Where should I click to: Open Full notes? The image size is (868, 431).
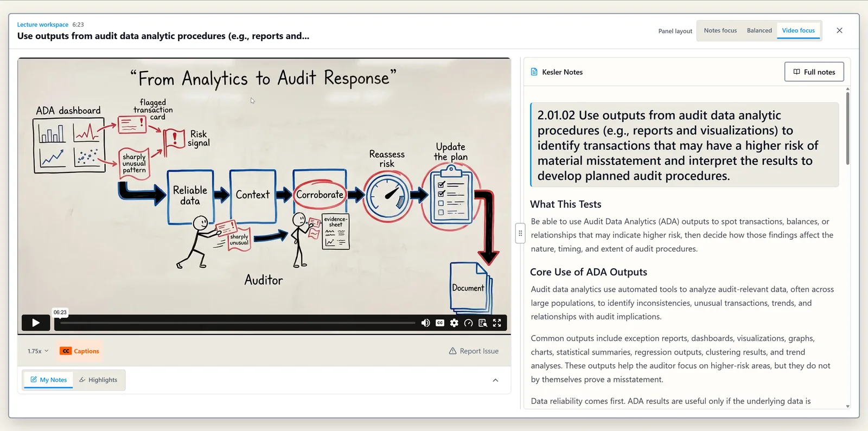[x=814, y=72]
